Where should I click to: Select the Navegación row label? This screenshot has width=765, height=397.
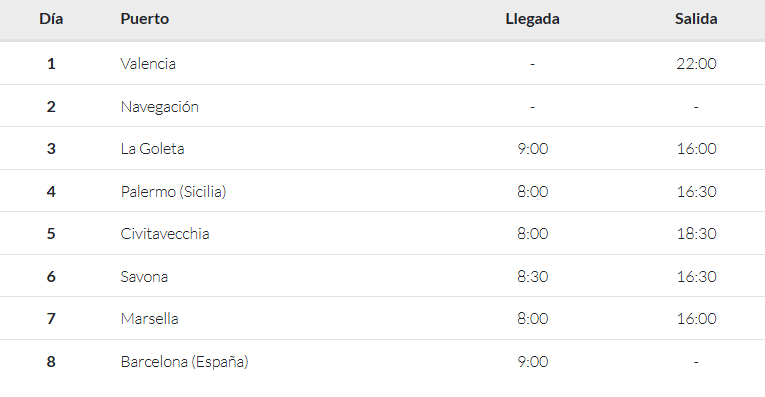click(x=160, y=106)
